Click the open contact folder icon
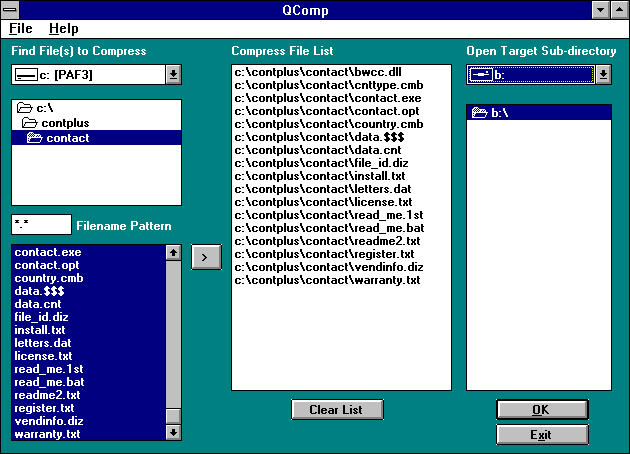Viewport: 630px width, 454px height. [35, 138]
